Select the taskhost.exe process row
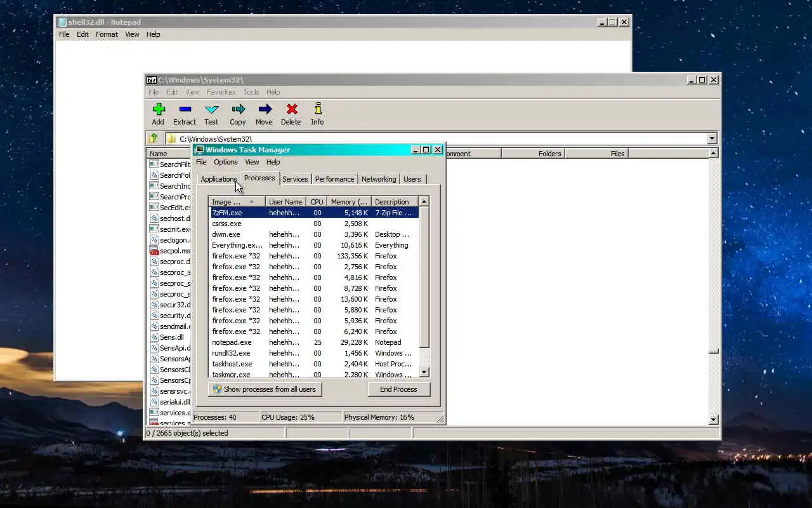 (314, 364)
